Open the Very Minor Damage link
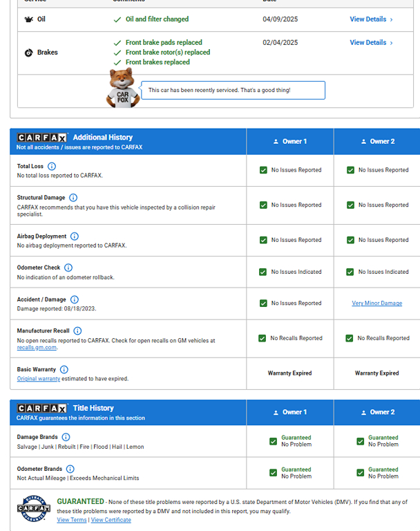Image resolution: width=420 pixels, height=531 pixels. pos(376,304)
